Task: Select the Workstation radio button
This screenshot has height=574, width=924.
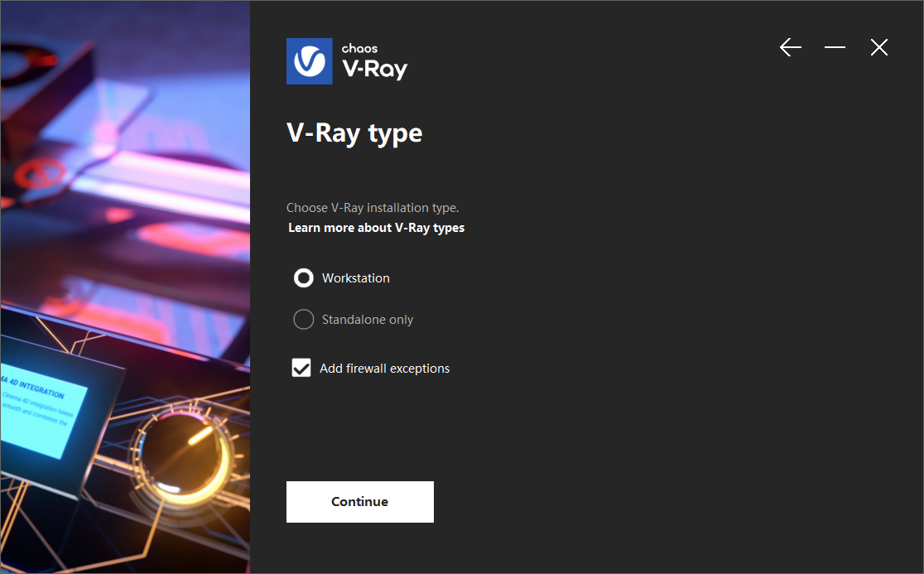Action: coord(304,277)
